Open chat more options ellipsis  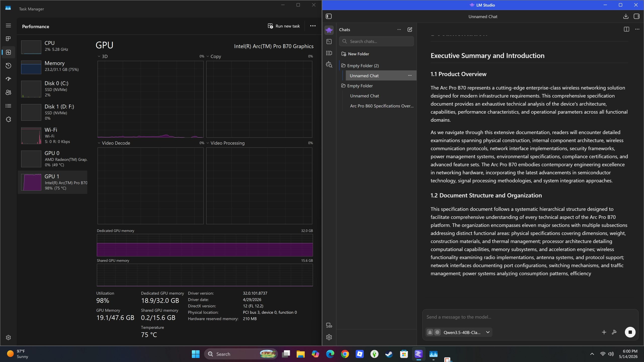click(637, 29)
